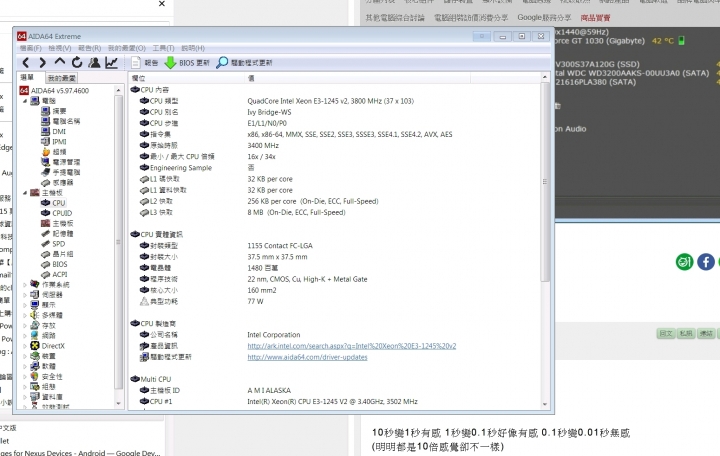Click the 'Ivy Bridge-WS' CPU alias value
Image resolution: width=720 pixels, height=456 pixels.
pos(269,112)
